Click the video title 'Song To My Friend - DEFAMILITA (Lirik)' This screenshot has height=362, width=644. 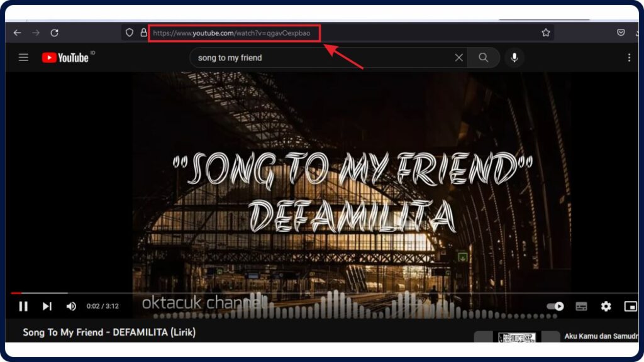pos(109,332)
